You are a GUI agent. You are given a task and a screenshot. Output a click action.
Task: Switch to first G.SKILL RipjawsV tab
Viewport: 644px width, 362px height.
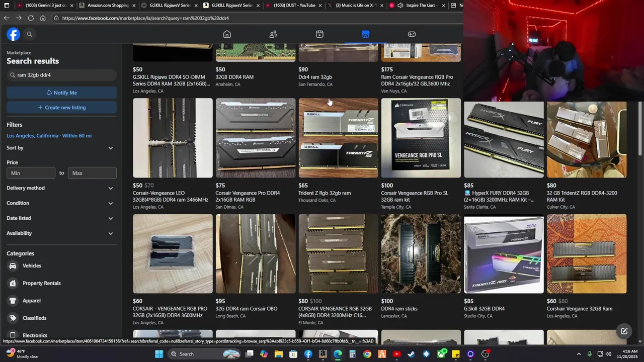(170, 6)
